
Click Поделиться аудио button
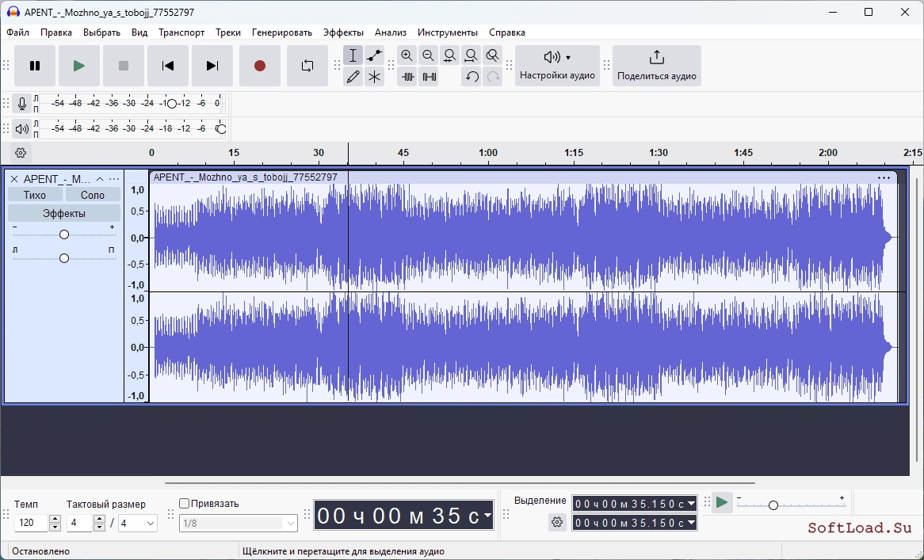click(656, 66)
